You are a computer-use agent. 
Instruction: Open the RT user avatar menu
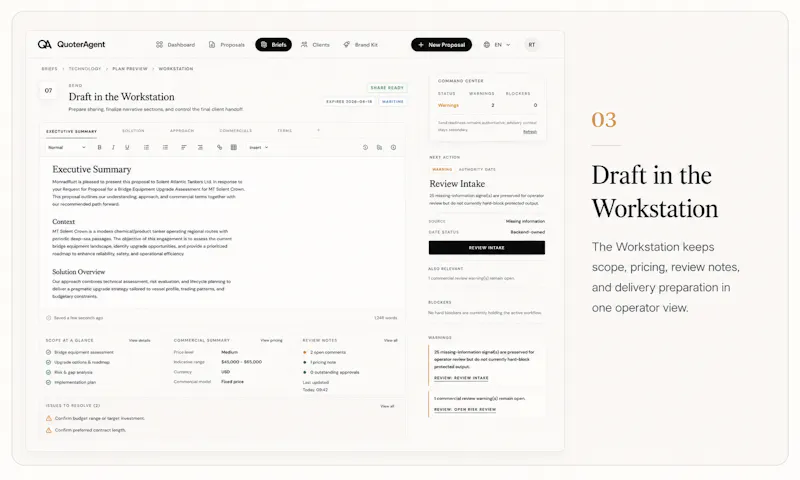[x=532, y=45]
